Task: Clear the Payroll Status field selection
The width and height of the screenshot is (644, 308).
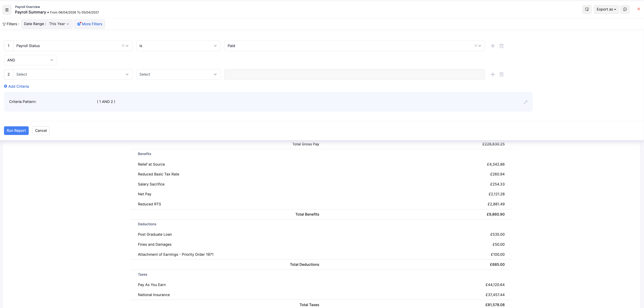Action: point(123,46)
